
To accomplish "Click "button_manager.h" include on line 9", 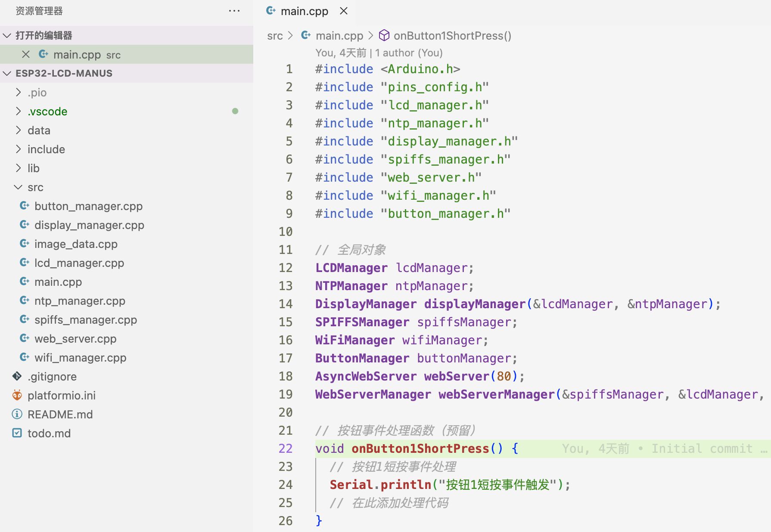I will pos(446,213).
